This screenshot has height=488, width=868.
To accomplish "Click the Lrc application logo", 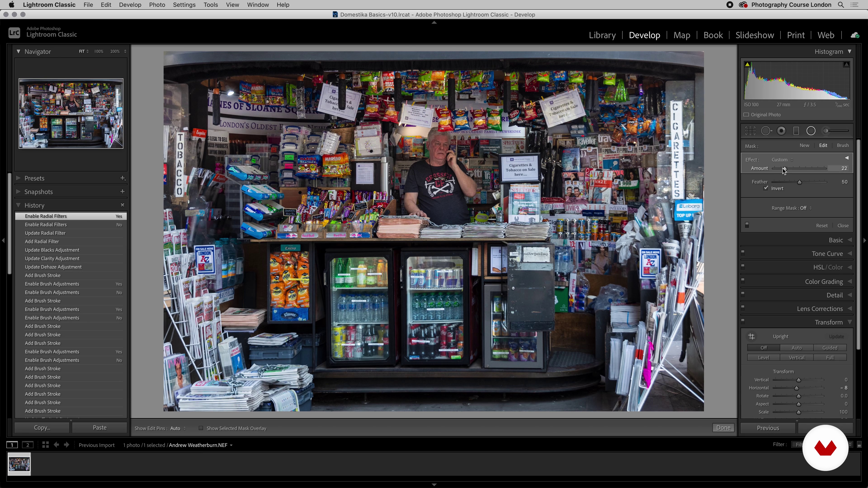I will pos(14,33).
